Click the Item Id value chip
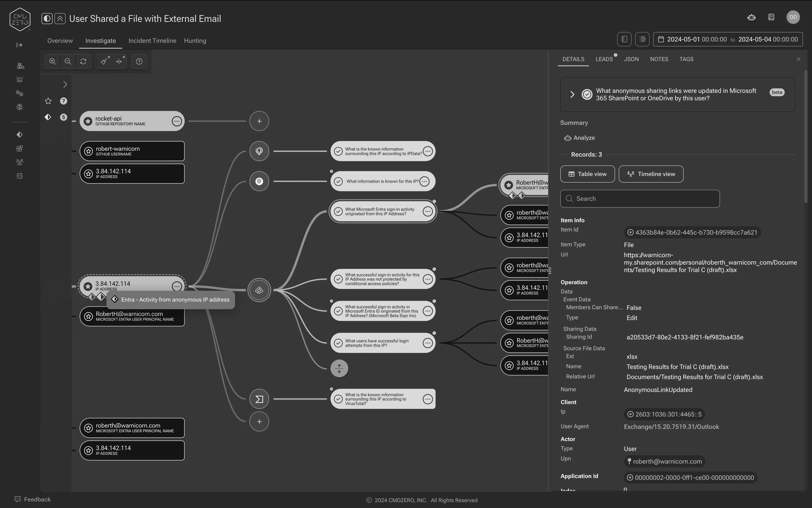The height and width of the screenshot is (508, 812). coord(692,233)
